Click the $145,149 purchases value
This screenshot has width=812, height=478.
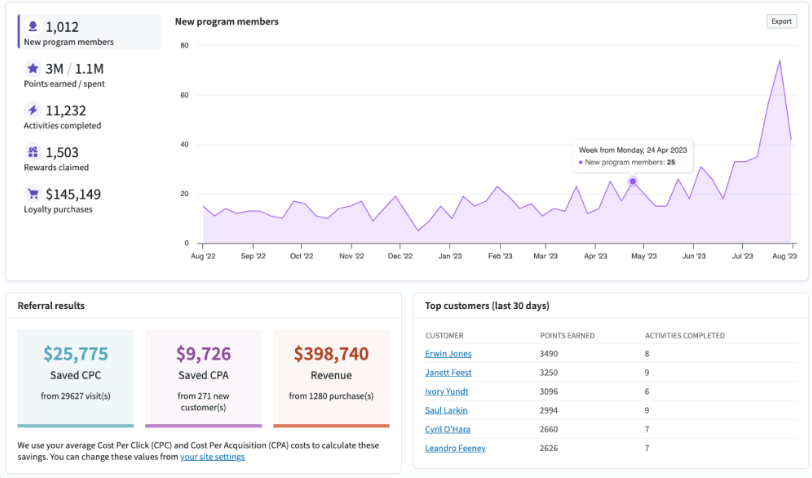coord(73,194)
